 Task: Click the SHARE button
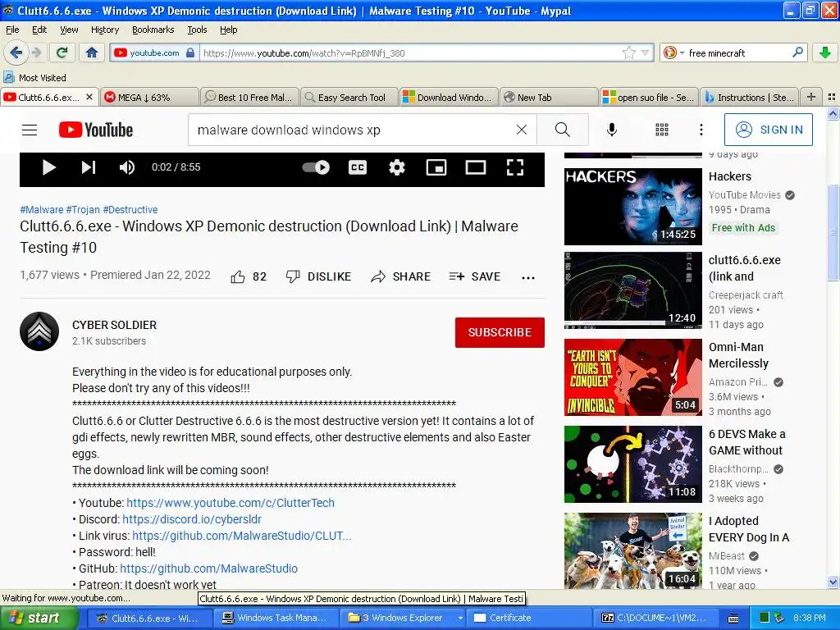(400, 276)
